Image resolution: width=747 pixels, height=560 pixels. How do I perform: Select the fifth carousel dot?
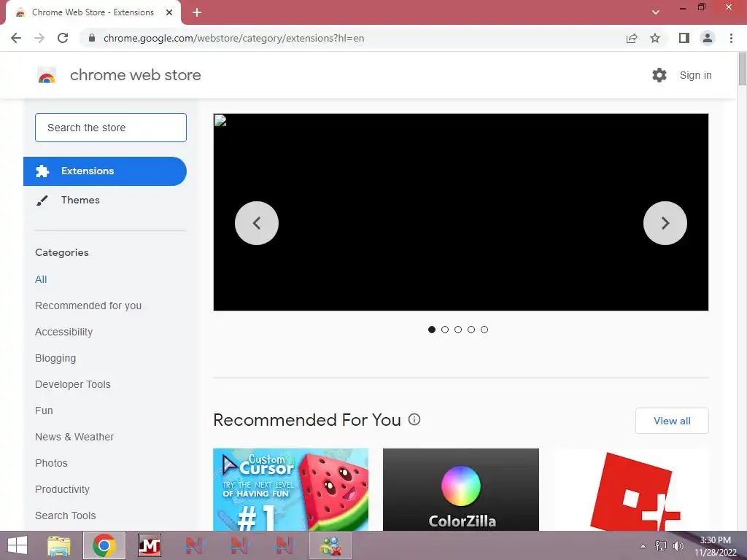(x=484, y=330)
